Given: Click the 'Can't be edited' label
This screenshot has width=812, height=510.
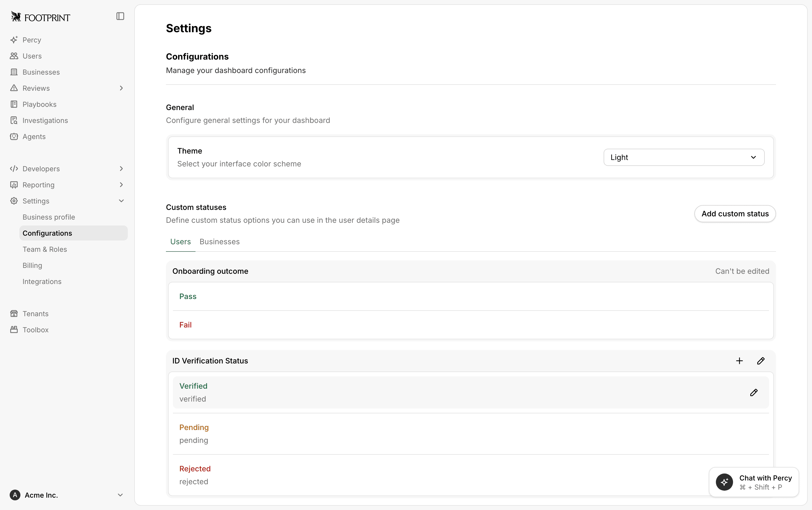Looking at the screenshot, I should point(742,271).
